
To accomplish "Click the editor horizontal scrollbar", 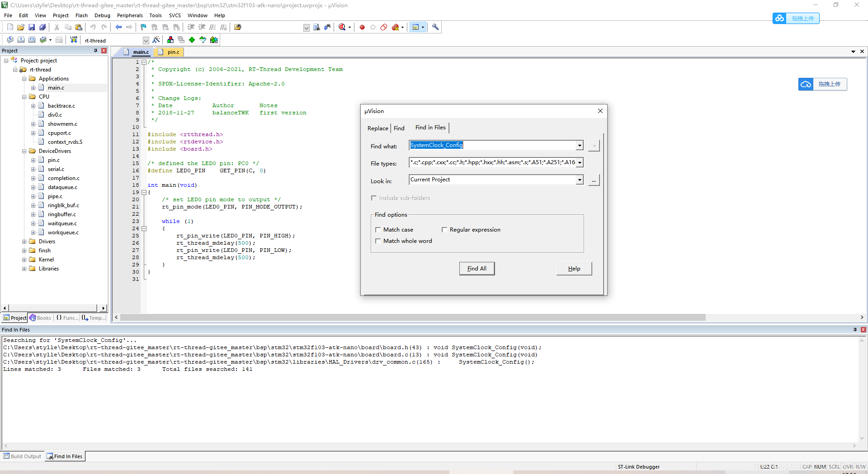I will click(x=413, y=318).
